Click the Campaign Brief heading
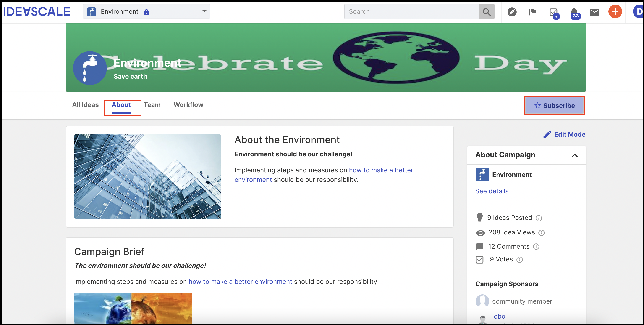This screenshot has width=644, height=325. 109,251
